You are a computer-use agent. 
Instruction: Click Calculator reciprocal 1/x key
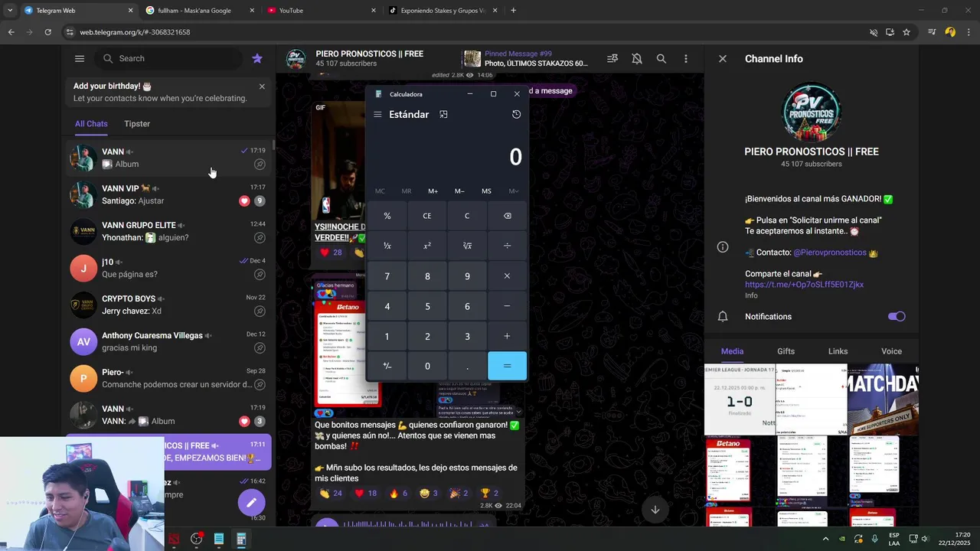(387, 246)
